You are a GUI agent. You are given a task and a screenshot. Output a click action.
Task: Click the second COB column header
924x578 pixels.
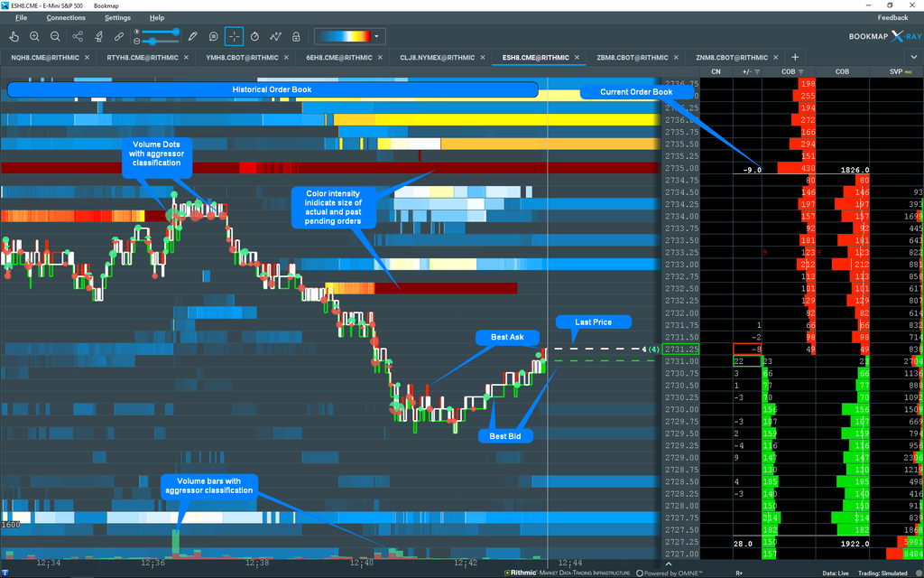pyautogui.click(x=842, y=71)
